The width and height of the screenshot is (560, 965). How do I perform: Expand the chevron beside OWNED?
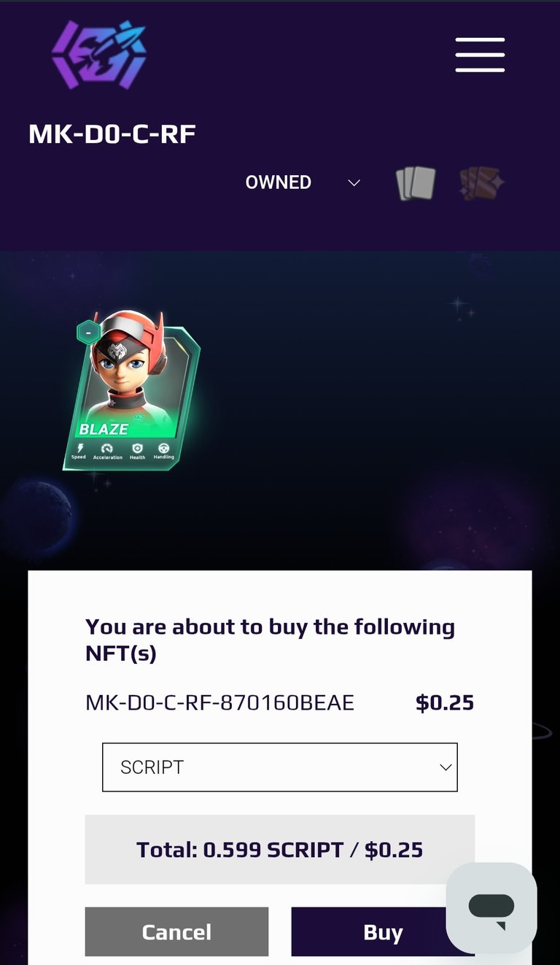354,182
